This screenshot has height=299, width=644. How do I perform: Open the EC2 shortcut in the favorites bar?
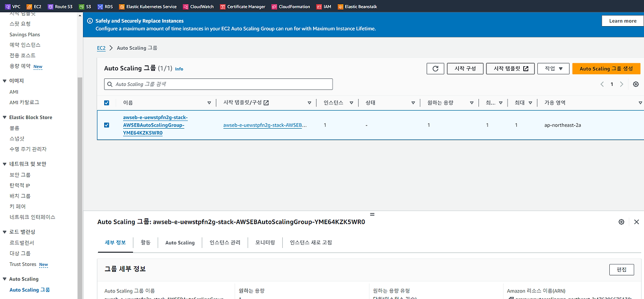click(x=34, y=7)
